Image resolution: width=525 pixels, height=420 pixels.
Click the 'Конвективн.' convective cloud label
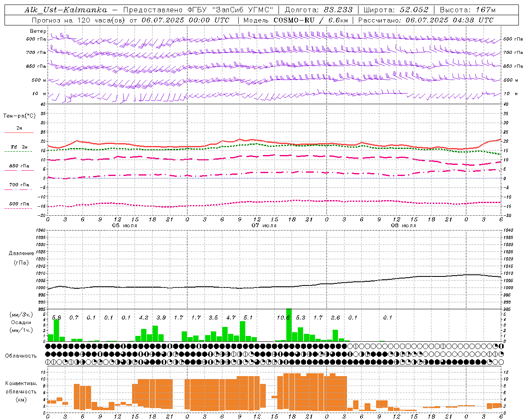click(x=21, y=383)
